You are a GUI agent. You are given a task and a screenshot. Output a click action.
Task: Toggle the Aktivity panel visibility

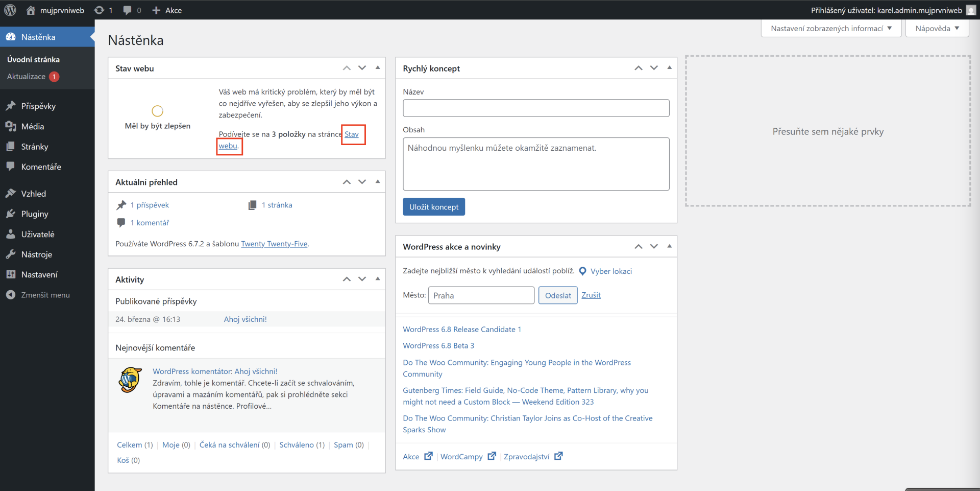coord(378,279)
